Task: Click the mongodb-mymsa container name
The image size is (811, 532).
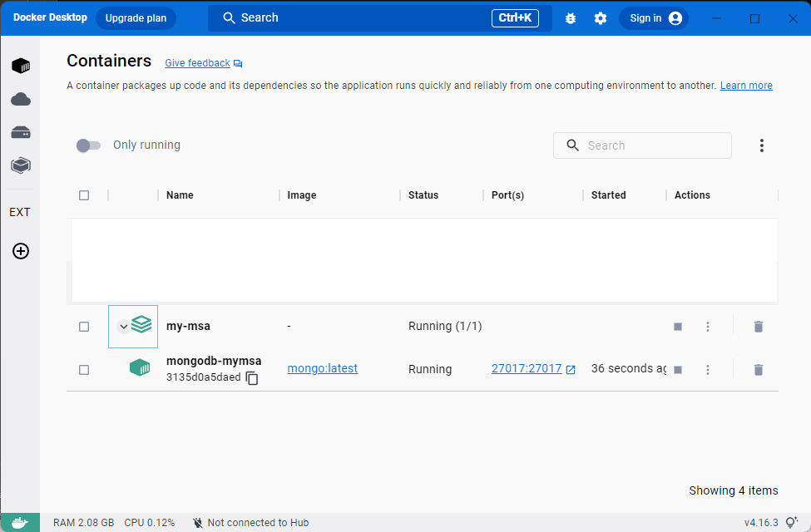Action: (214, 361)
